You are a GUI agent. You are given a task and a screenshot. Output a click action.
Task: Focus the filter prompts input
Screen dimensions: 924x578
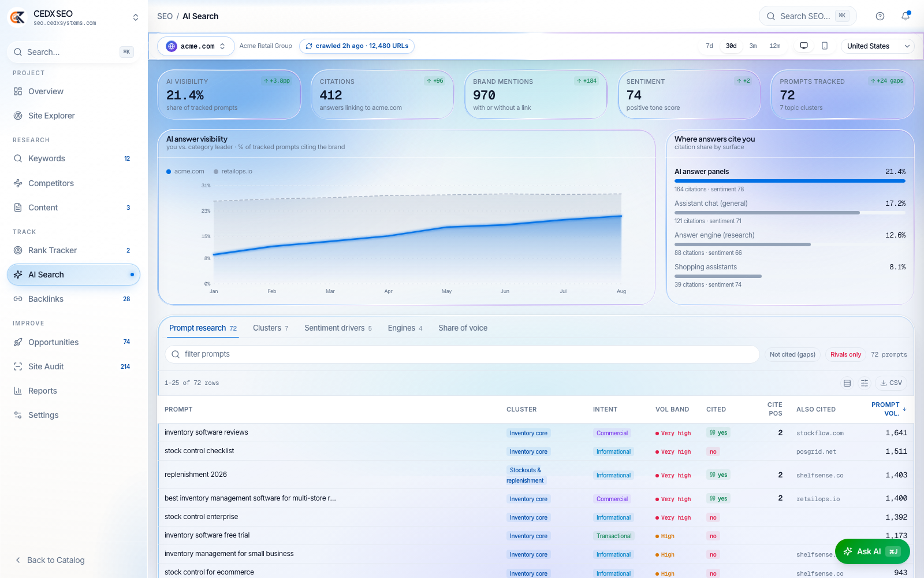(x=462, y=354)
